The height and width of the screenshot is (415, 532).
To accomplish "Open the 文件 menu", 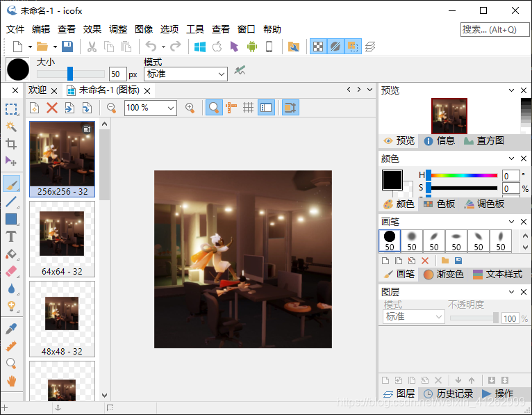I will [15, 29].
